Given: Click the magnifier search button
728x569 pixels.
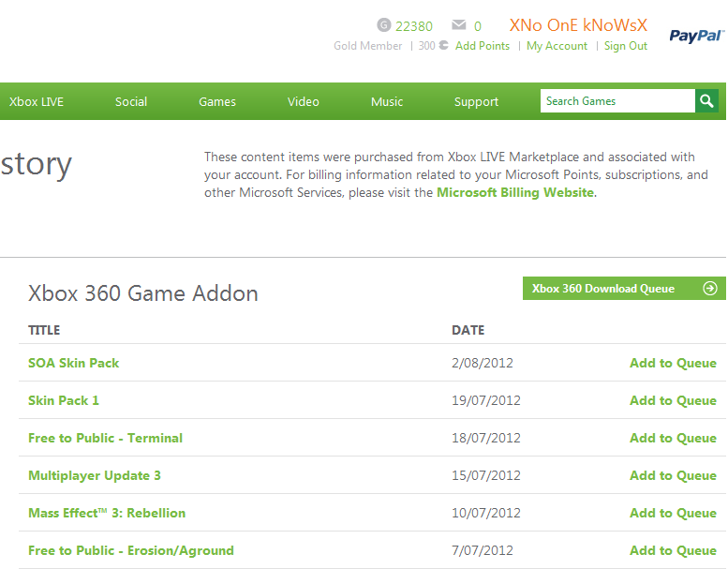Looking at the screenshot, I should point(706,101).
